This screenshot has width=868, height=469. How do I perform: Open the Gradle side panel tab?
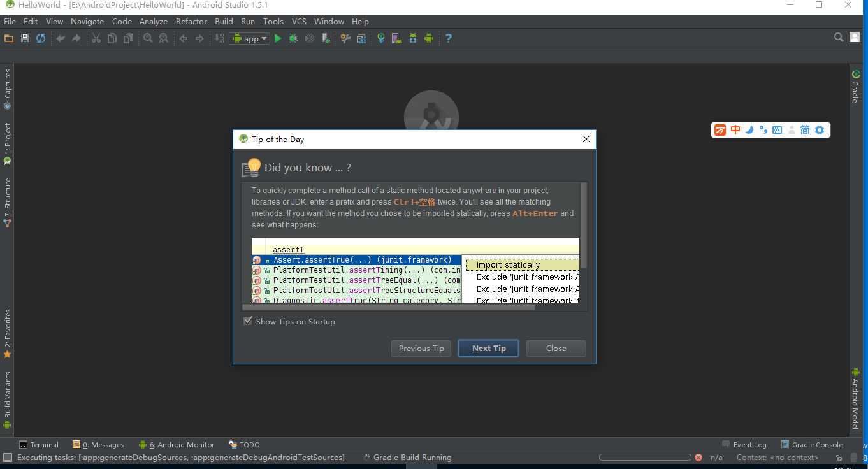tap(856, 86)
